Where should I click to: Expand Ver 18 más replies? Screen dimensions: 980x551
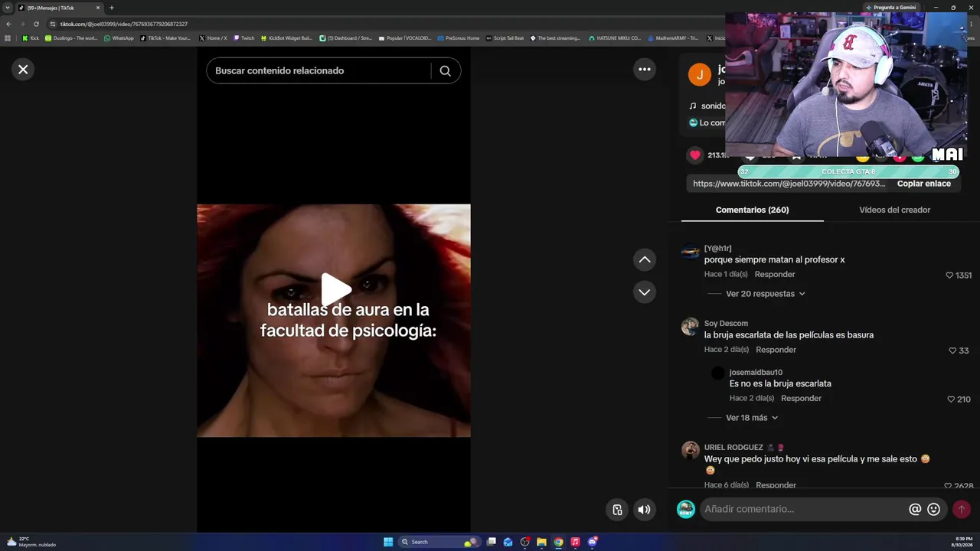click(751, 418)
